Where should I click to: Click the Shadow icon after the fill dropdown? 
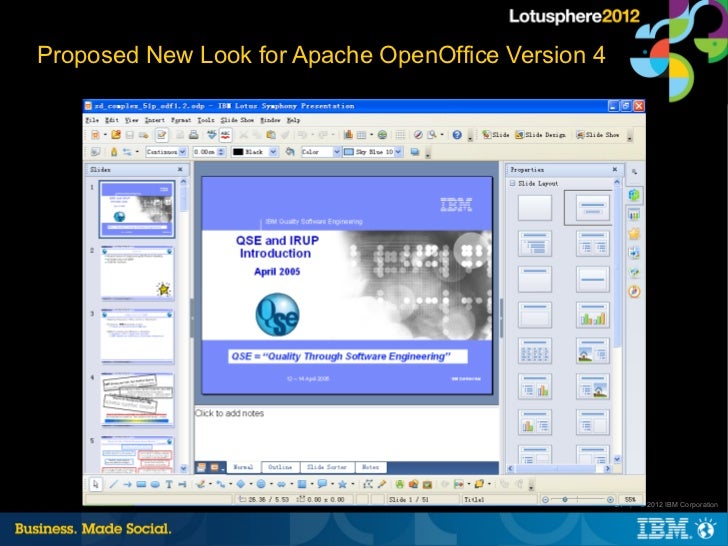click(x=415, y=152)
